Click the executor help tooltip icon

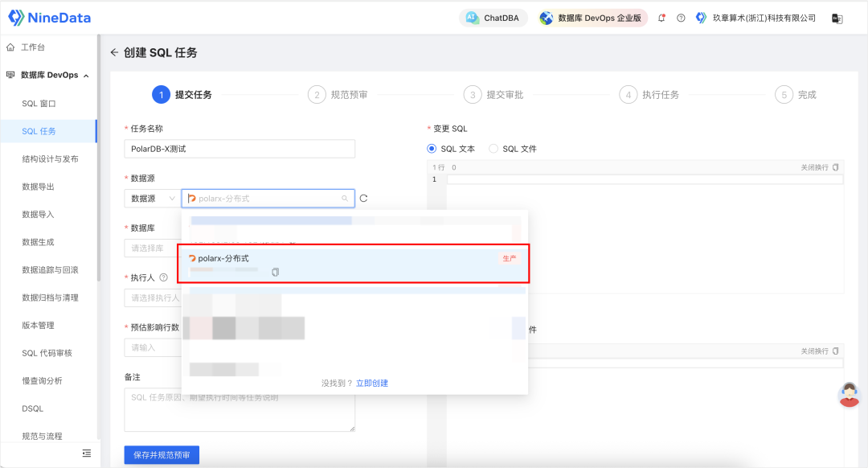coord(163,277)
